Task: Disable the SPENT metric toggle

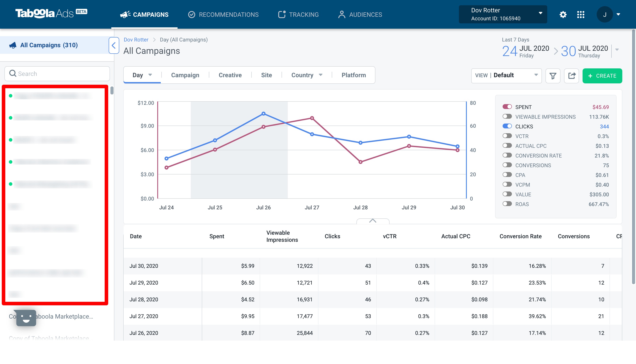Action: 507,107
